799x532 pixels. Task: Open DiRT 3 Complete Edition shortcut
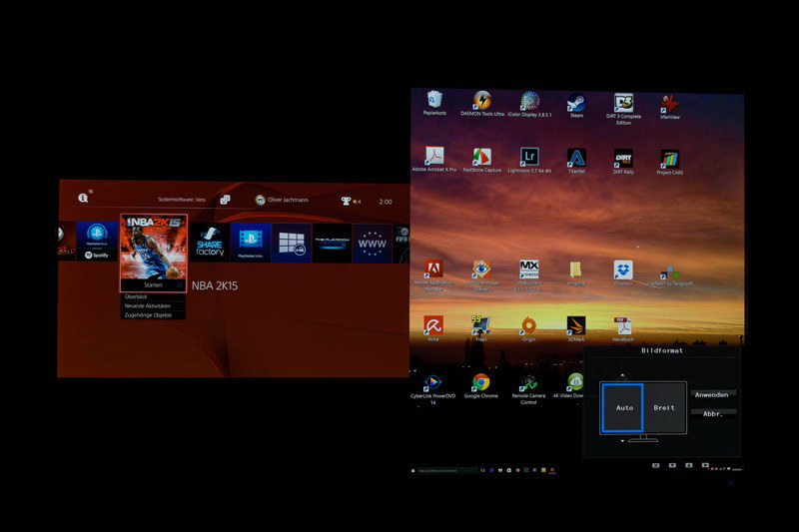coord(623,109)
